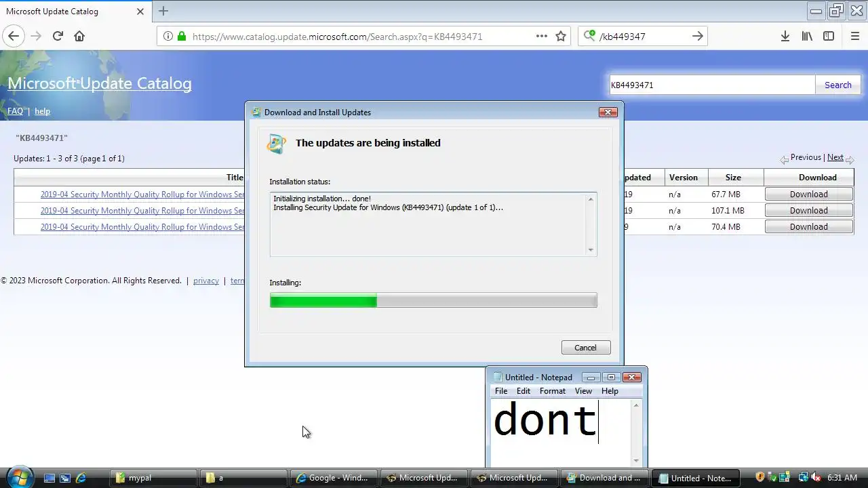Open the browser library icon
The image size is (868, 488).
[x=807, y=37]
